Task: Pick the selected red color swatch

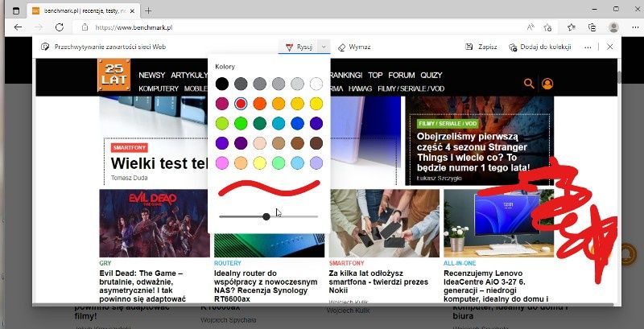Action: click(241, 104)
